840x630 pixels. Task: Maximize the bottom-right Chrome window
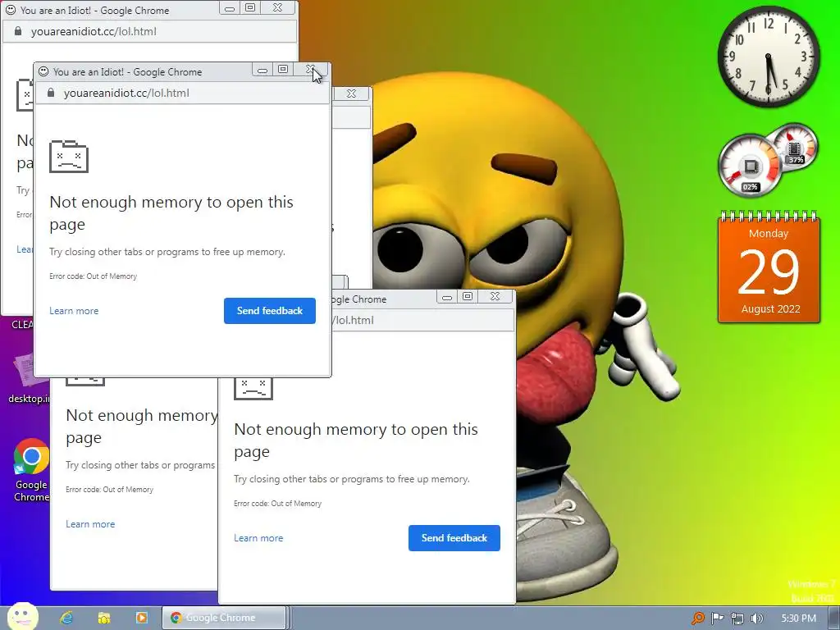click(468, 296)
